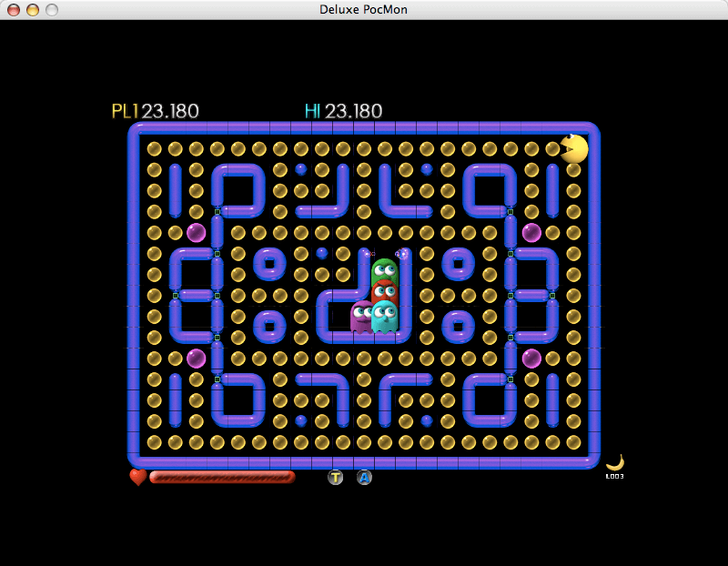Close the Deluxe PocMon window
Image resolution: width=728 pixels, height=566 pixels.
14,10
